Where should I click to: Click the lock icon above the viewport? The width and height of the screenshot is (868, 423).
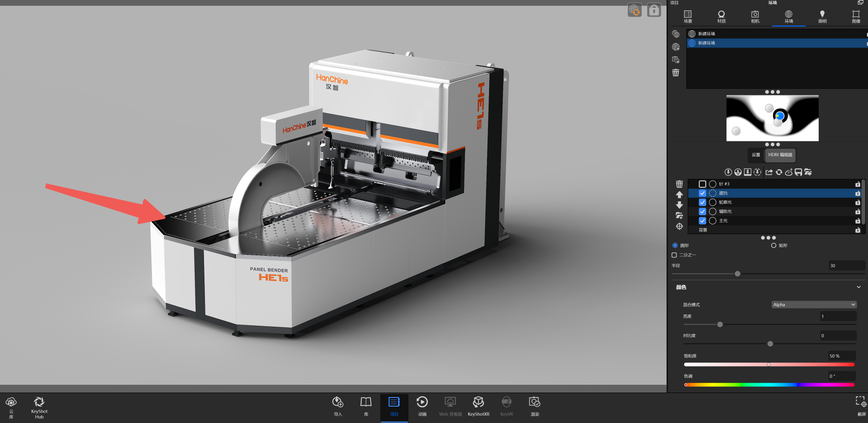point(654,10)
